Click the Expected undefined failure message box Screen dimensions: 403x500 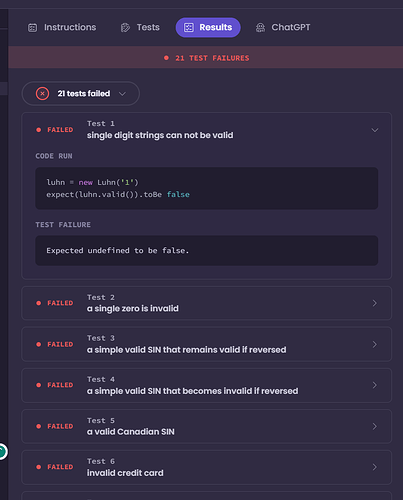(x=207, y=251)
